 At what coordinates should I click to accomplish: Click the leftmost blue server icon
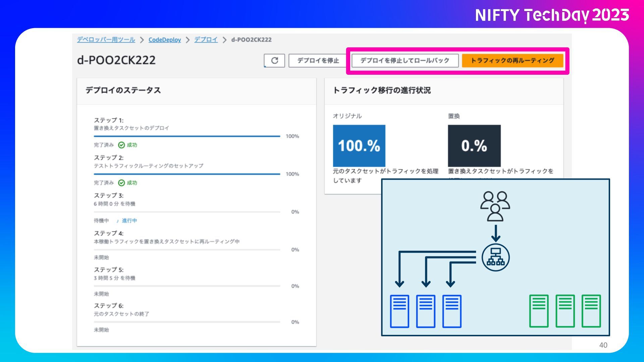point(399,311)
